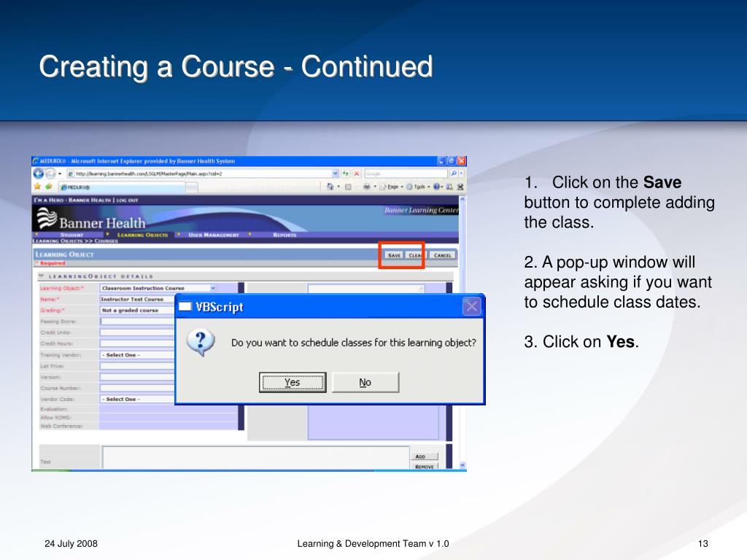Click the Print icon in command bar

pyautogui.click(x=366, y=187)
